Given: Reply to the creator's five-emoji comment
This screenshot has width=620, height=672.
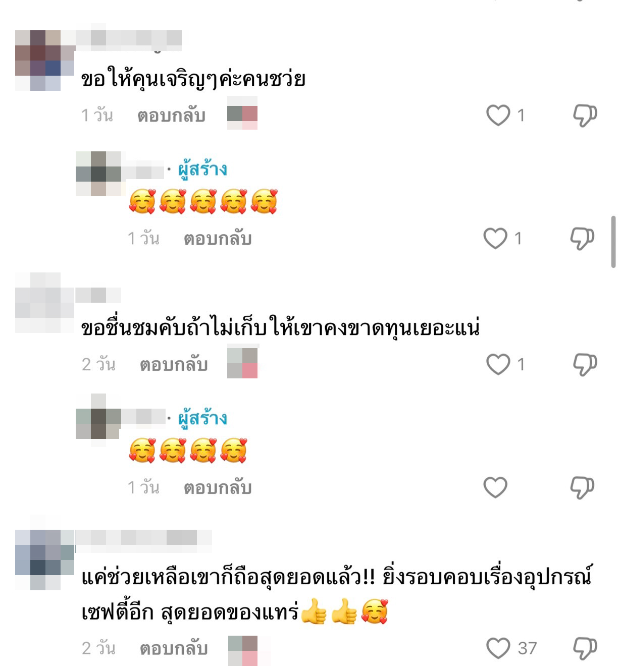Looking at the screenshot, I should point(218,238).
